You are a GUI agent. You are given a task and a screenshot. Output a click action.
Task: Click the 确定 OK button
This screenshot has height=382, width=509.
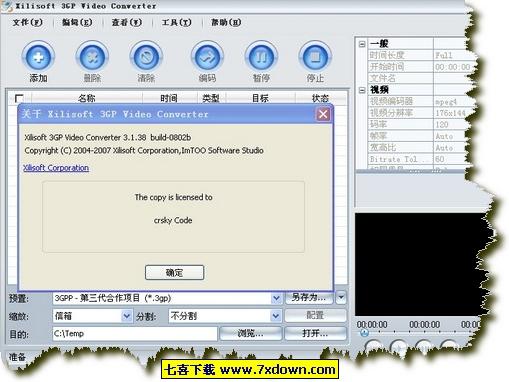[x=174, y=273]
